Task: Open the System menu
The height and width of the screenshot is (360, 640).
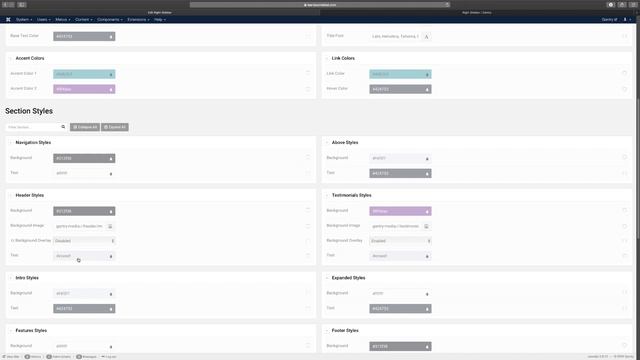Action: pos(24,19)
